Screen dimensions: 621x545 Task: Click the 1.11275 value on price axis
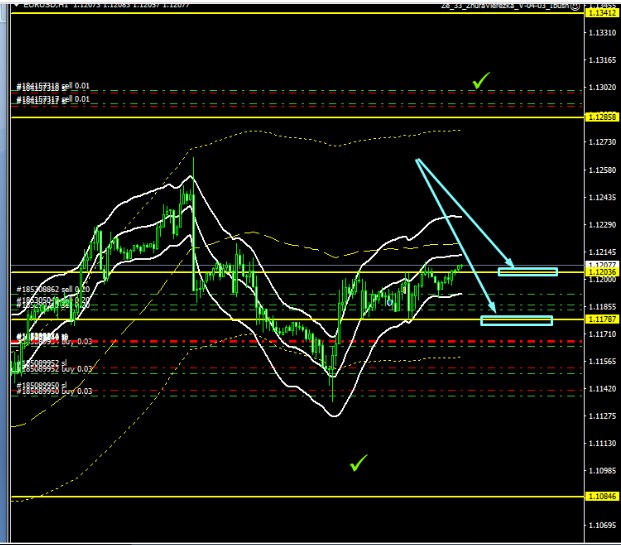click(602, 416)
